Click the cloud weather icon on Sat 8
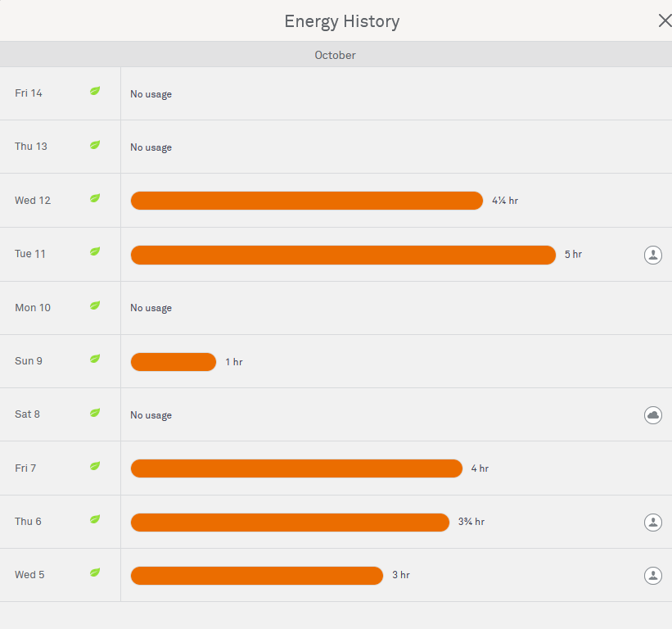This screenshot has height=629, width=672. point(652,415)
